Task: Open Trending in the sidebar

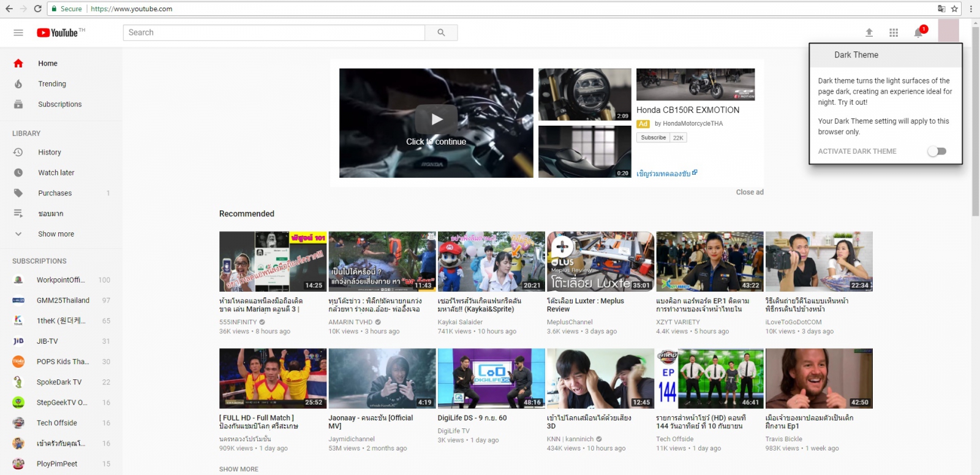Action: tap(52, 84)
